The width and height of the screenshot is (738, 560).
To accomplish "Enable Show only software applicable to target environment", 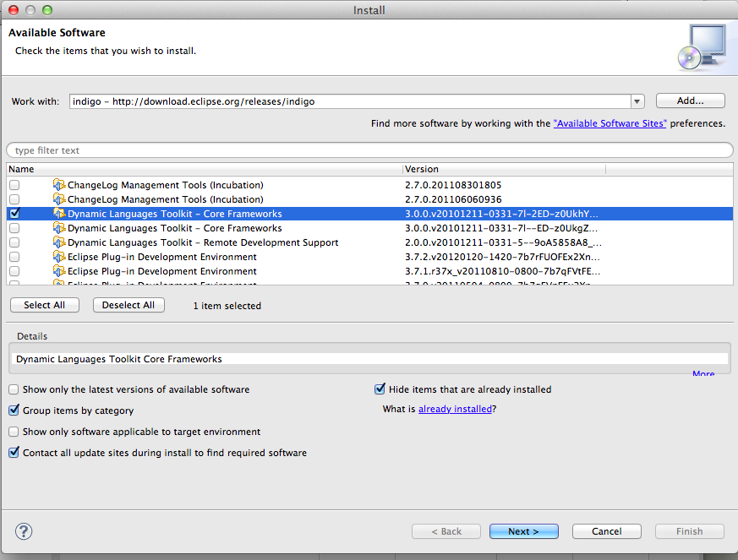I will pos(14,432).
